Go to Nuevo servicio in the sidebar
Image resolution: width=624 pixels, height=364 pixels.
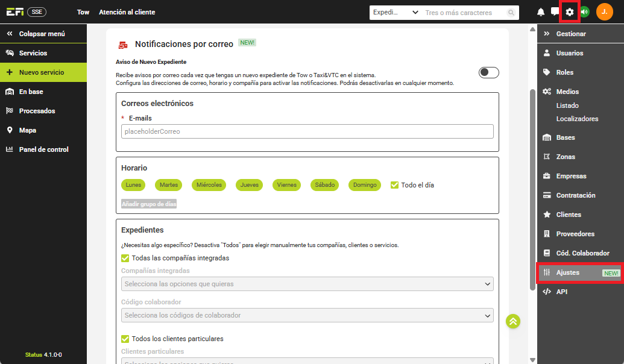point(42,72)
